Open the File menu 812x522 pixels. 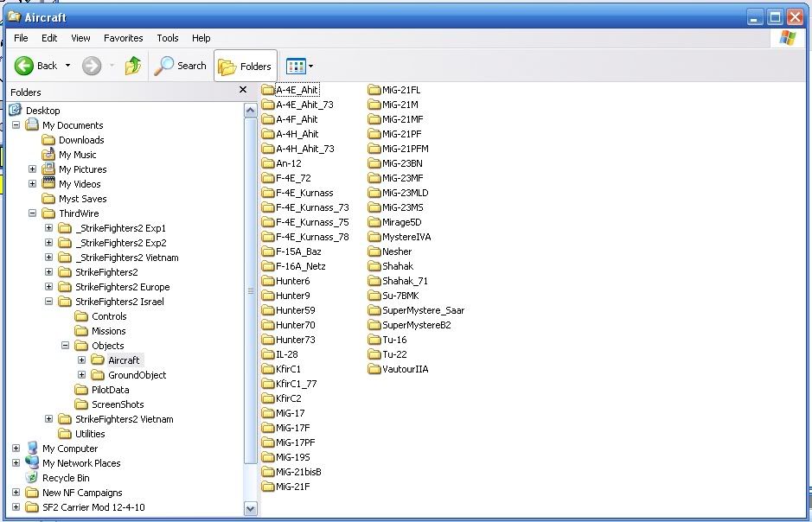click(x=21, y=38)
